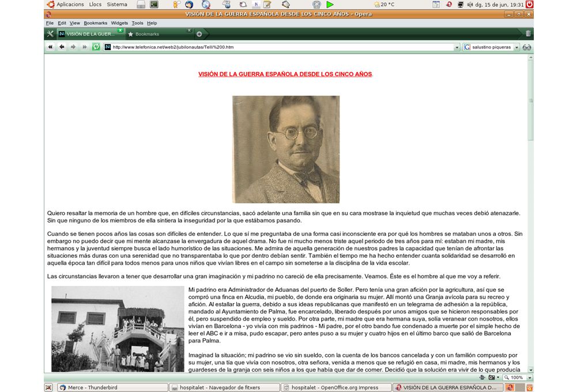Open the closed tabs trash can

point(528,34)
